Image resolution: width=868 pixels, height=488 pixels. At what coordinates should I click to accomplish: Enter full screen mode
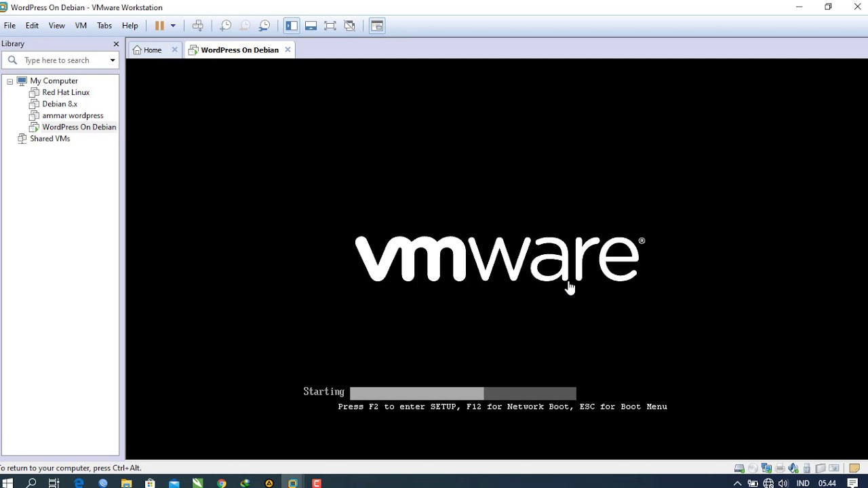point(330,26)
